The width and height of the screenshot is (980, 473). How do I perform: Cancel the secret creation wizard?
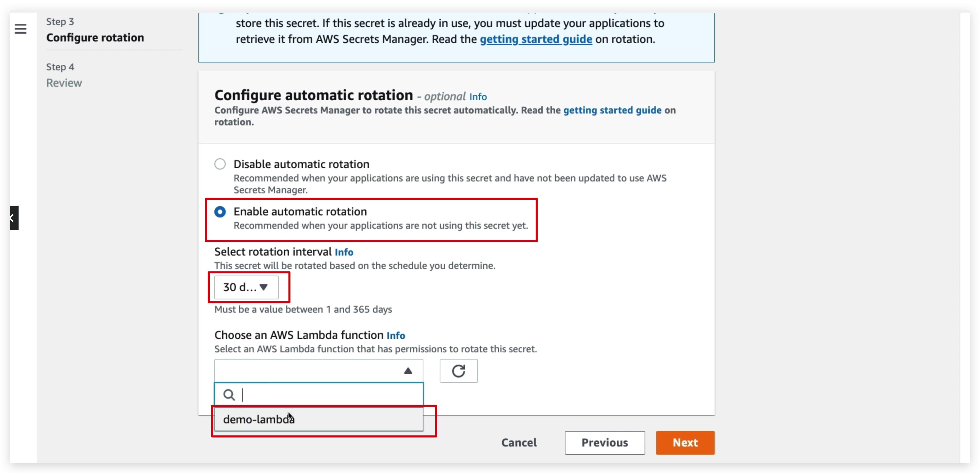coord(519,443)
